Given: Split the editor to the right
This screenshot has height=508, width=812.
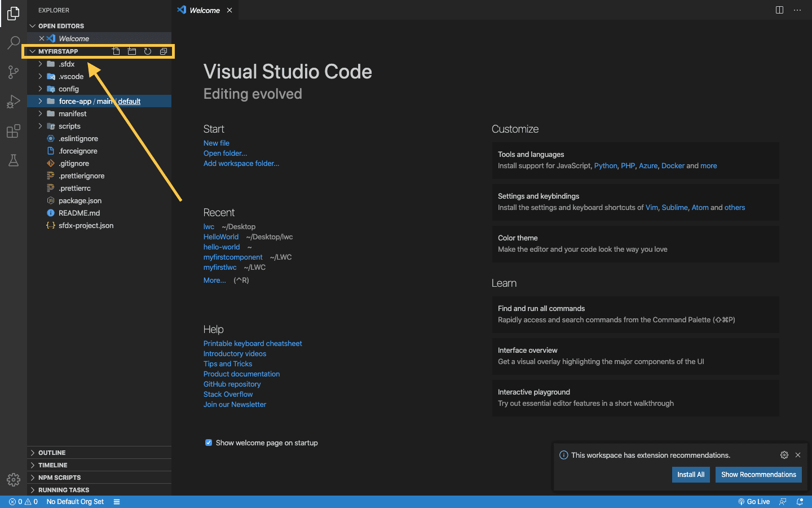Looking at the screenshot, I should click(779, 10).
